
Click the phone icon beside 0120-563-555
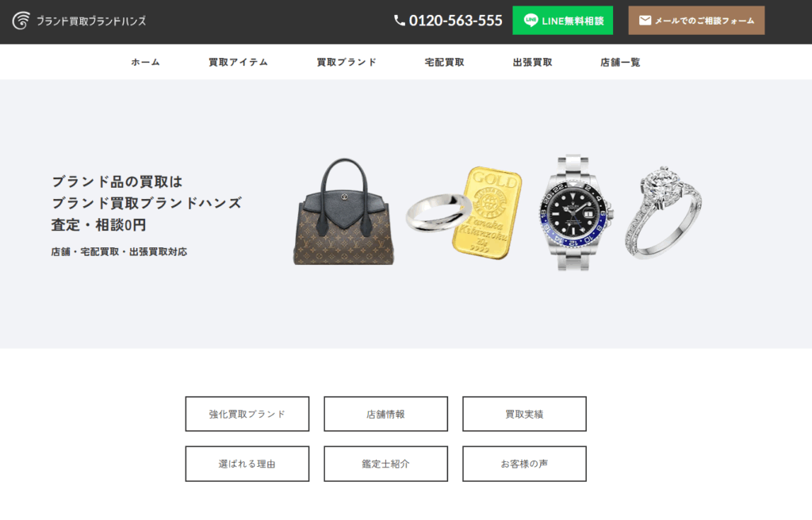(x=400, y=21)
